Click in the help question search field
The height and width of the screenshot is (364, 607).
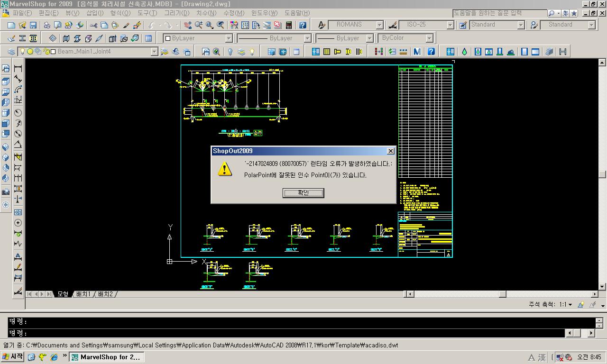pyautogui.click(x=499, y=13)
